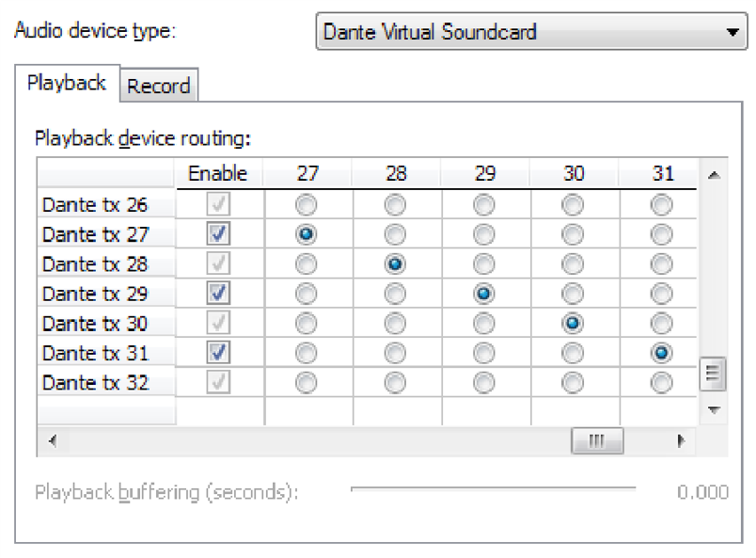Select the Dante tx 31 row label
Screen dimensions: 756x558
pyautogui.click(x=106, y=353)
